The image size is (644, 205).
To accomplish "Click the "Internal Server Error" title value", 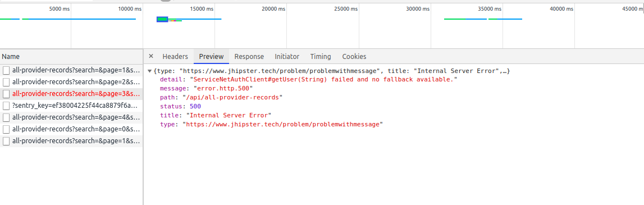I will pos(229,116).
